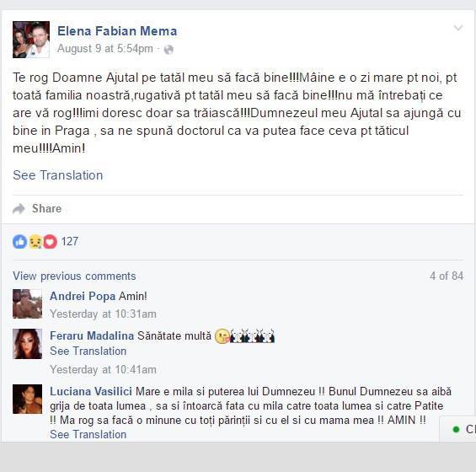This screenshot has height=472, width=476.
Task: Open the August 9 at 5:54pm timestamp
Action: coord(105,49)
